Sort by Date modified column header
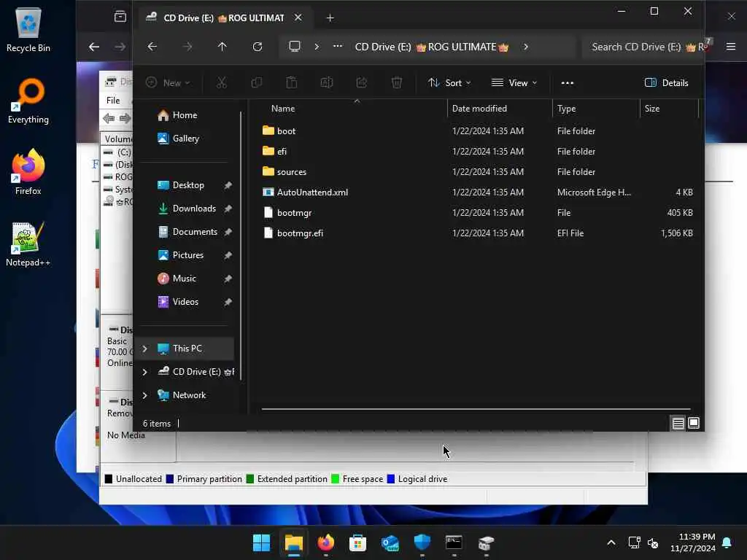747x560 pixels. pyautogui.click(x=500, y=109)
